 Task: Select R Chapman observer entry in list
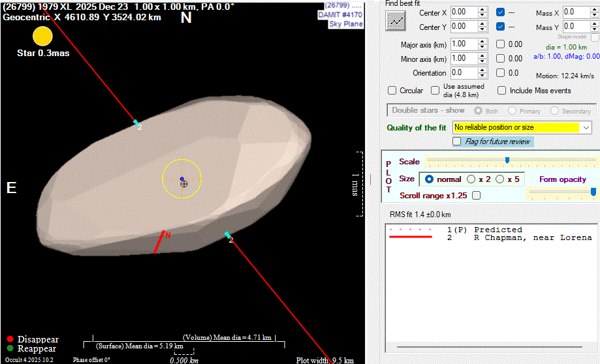(532, 238)
